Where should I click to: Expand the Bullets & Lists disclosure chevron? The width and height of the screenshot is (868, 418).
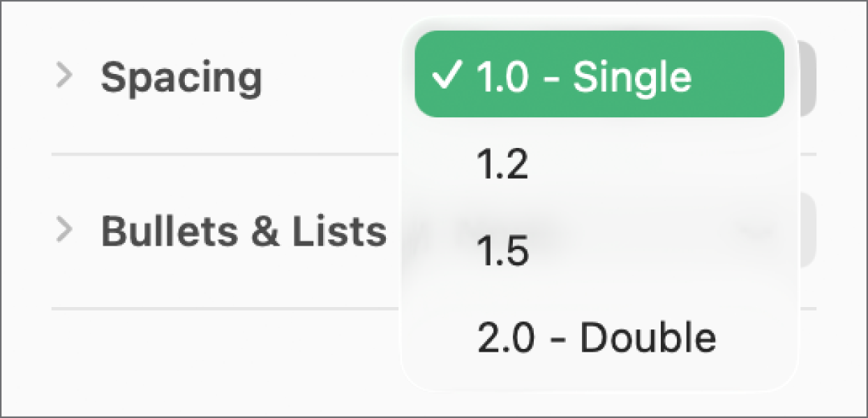tap(64, 229)
